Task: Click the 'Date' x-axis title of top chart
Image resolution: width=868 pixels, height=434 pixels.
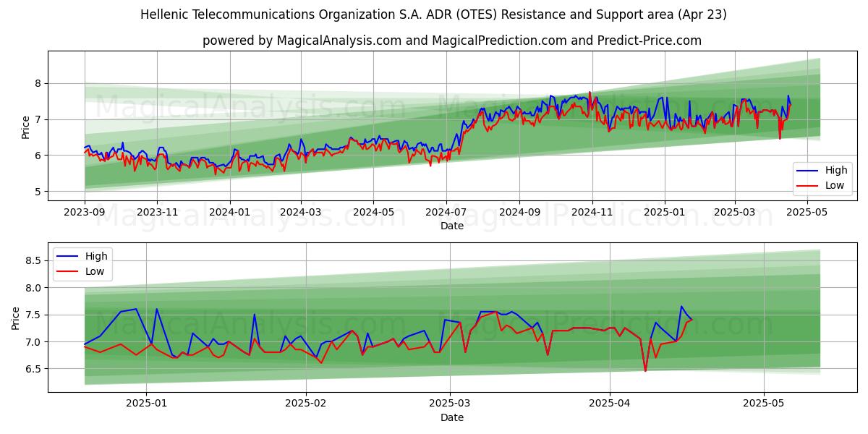Action: coord(452,226)
